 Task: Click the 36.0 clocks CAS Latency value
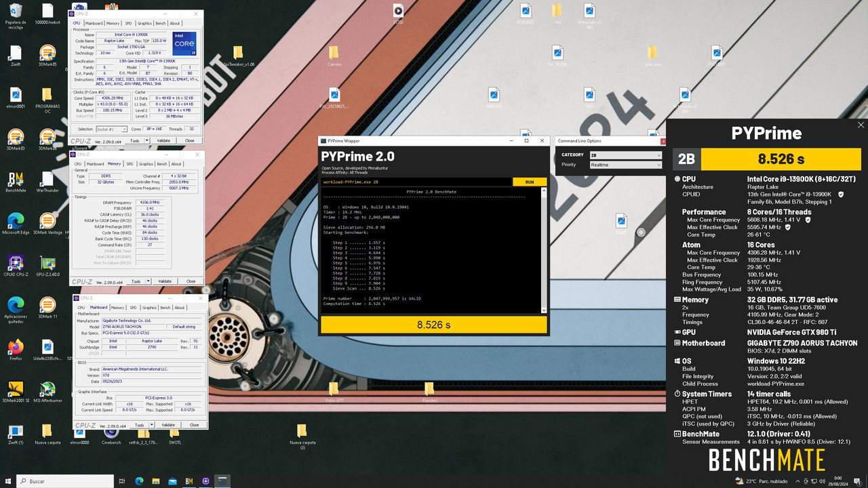point(149,215)
